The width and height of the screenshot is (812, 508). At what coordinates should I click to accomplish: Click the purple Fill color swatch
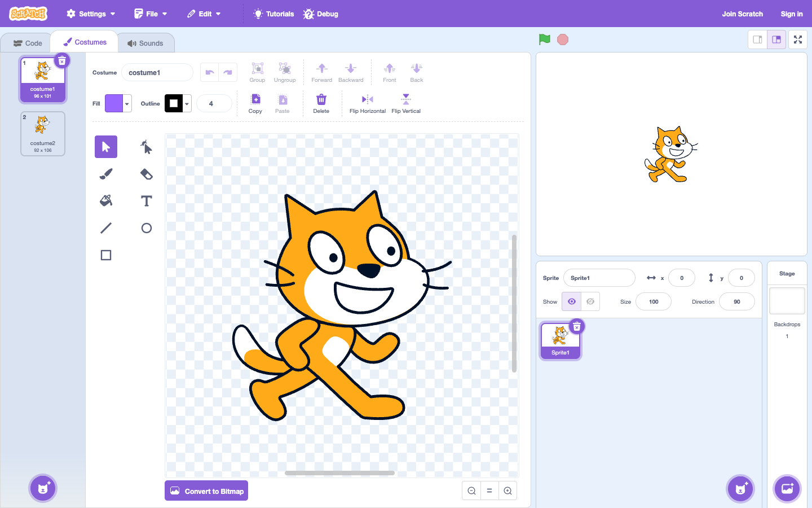114,103
